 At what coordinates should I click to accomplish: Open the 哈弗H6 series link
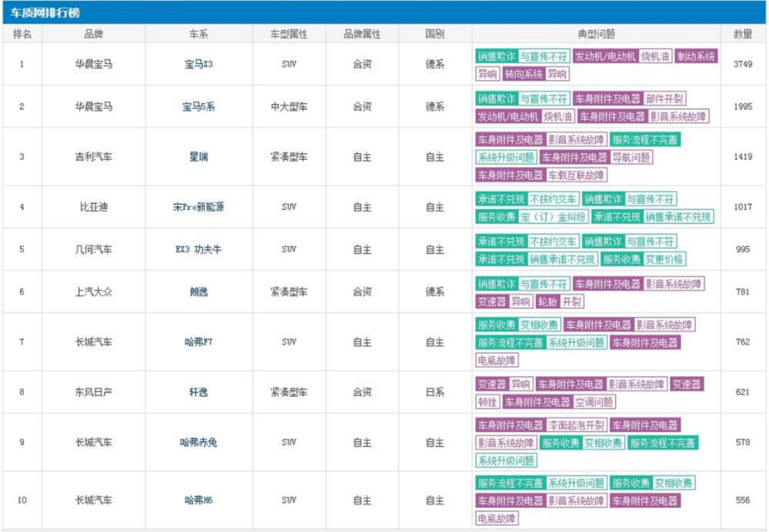coord(198,500)
